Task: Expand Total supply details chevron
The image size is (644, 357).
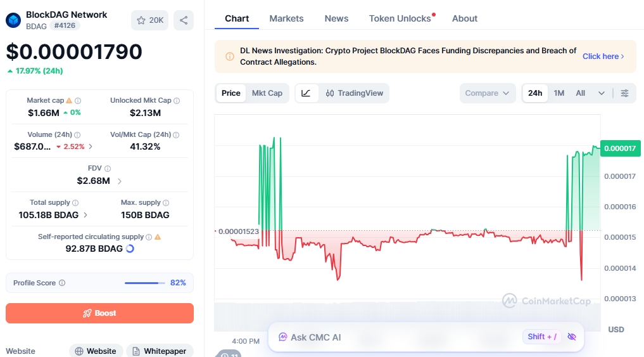Action: pos(85,215)
